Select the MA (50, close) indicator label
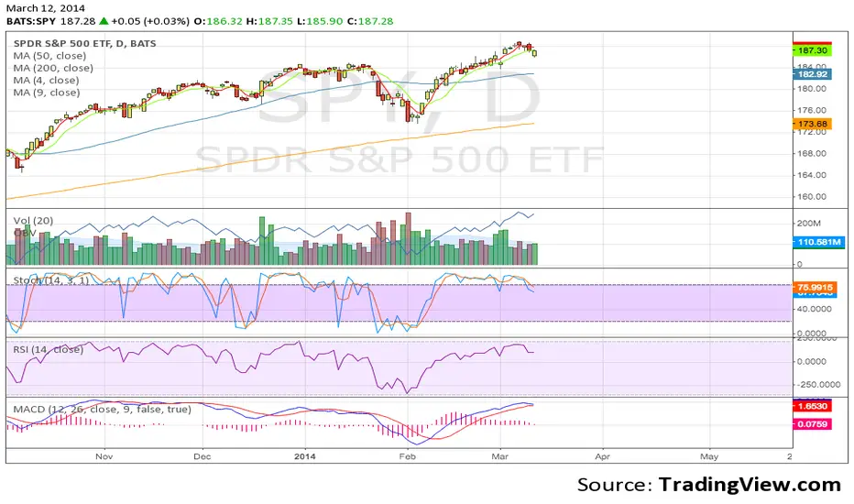 pyautogui.click(x=49, y=56)
